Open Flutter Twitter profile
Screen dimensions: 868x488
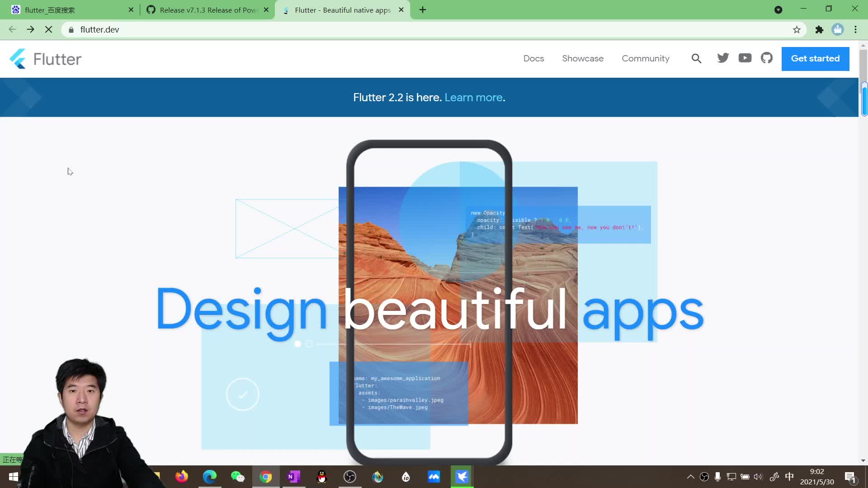723,58
